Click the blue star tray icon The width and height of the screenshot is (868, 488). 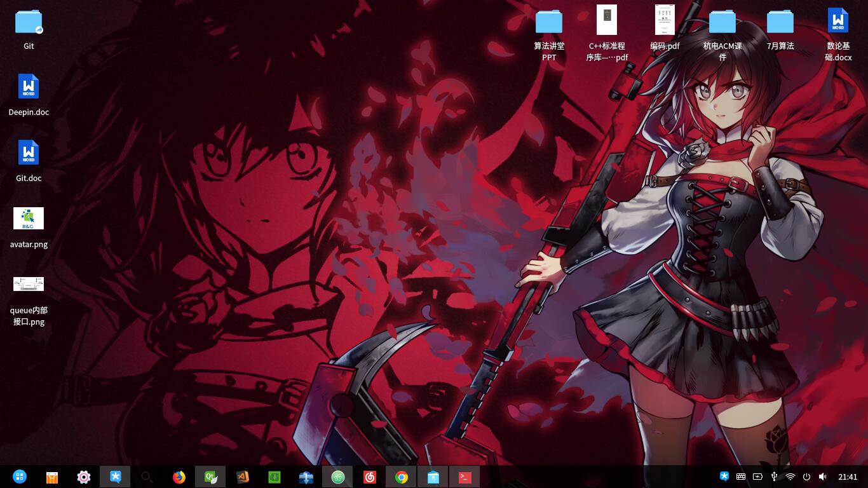tap(724, 477)
